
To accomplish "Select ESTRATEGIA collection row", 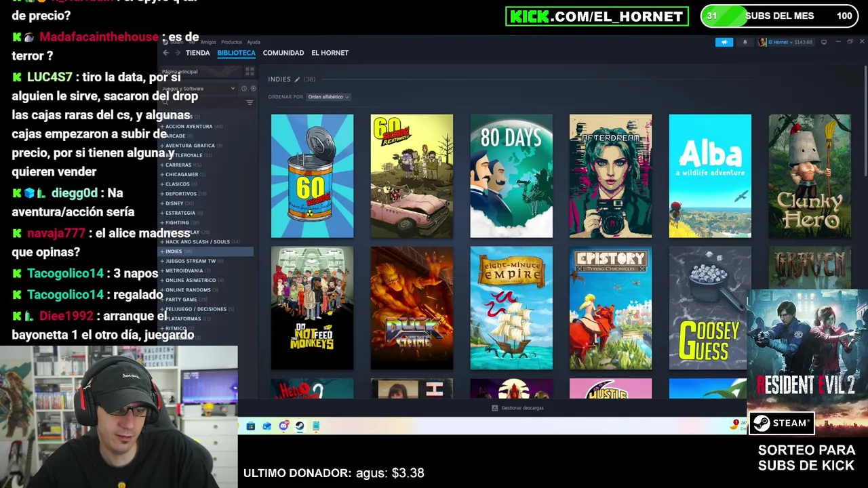I will point(207,213).
